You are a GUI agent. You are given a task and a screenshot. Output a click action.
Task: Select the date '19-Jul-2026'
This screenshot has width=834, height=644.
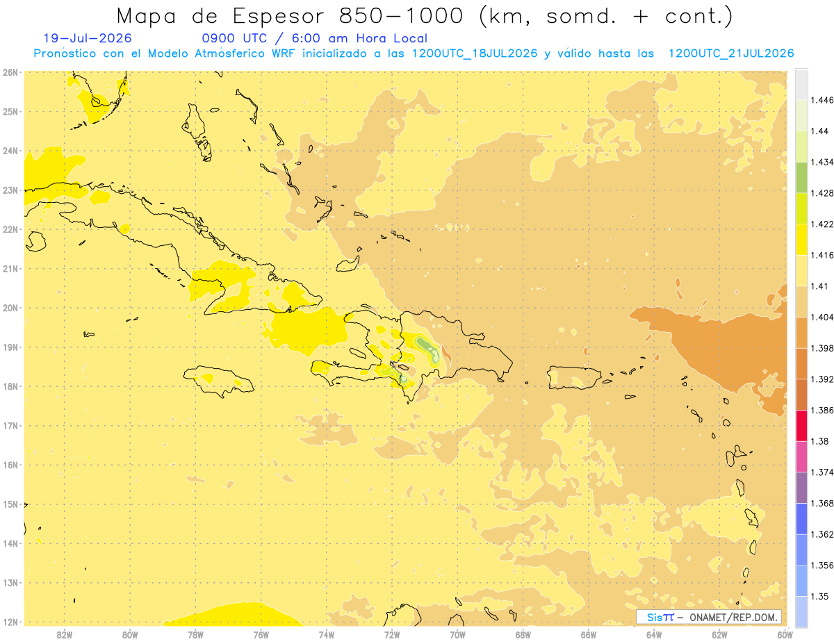(x=88, y=38)
